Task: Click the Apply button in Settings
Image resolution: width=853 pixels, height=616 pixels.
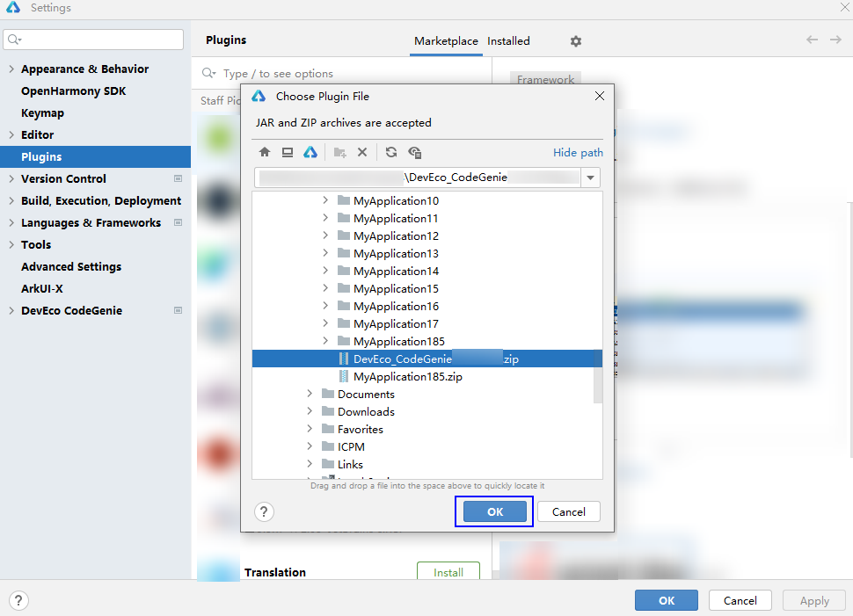Action: point(814,601)
